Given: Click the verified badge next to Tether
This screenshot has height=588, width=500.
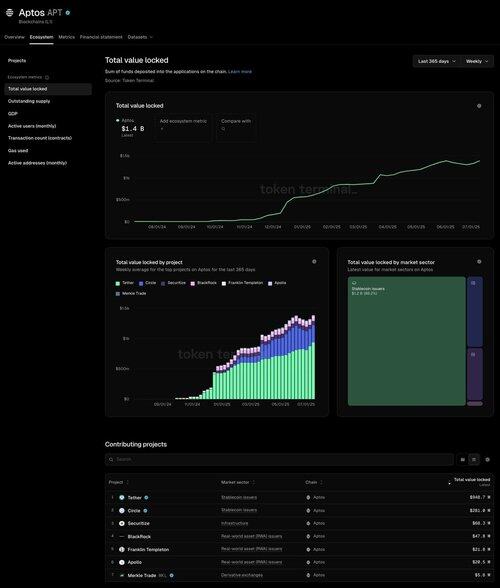Looking at the screenshot, I should click(x=146, y=498).
